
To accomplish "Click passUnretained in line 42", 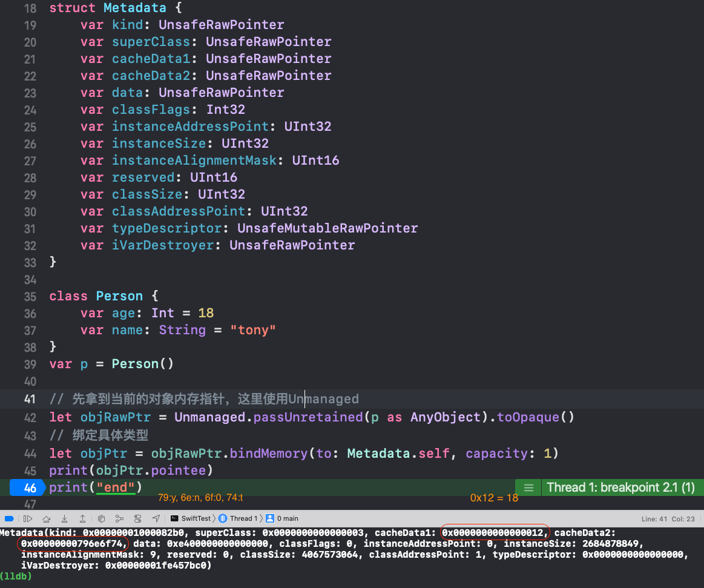I will (x=308, y=417).
